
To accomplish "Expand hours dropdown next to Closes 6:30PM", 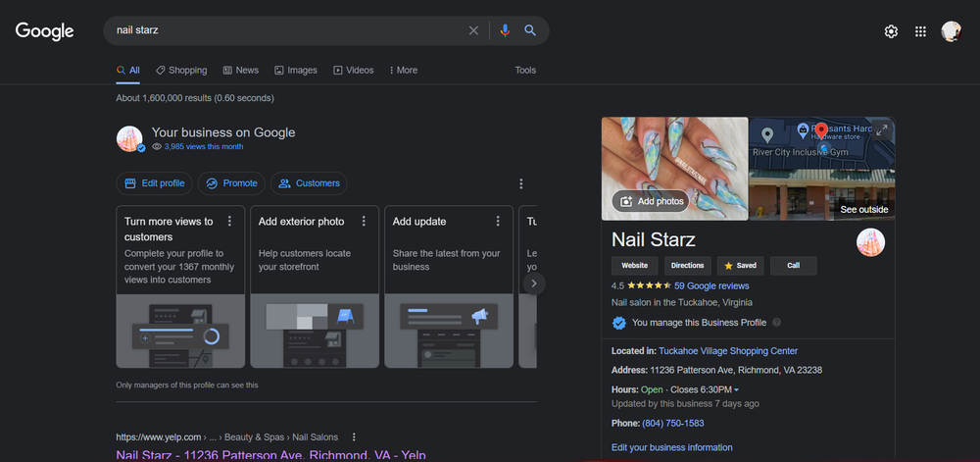I will (x=736, y=390).
